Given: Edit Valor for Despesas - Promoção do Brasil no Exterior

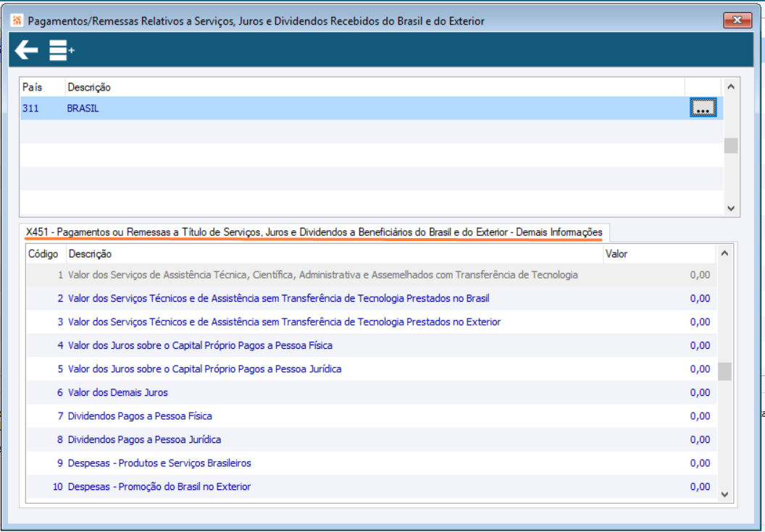Looking at the screenshot, I should pos(659,486).
